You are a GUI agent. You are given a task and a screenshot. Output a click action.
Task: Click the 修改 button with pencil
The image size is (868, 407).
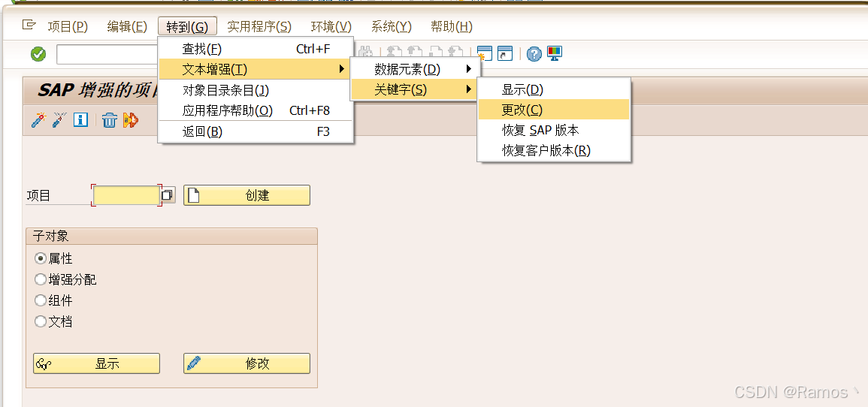click(247, 363)
